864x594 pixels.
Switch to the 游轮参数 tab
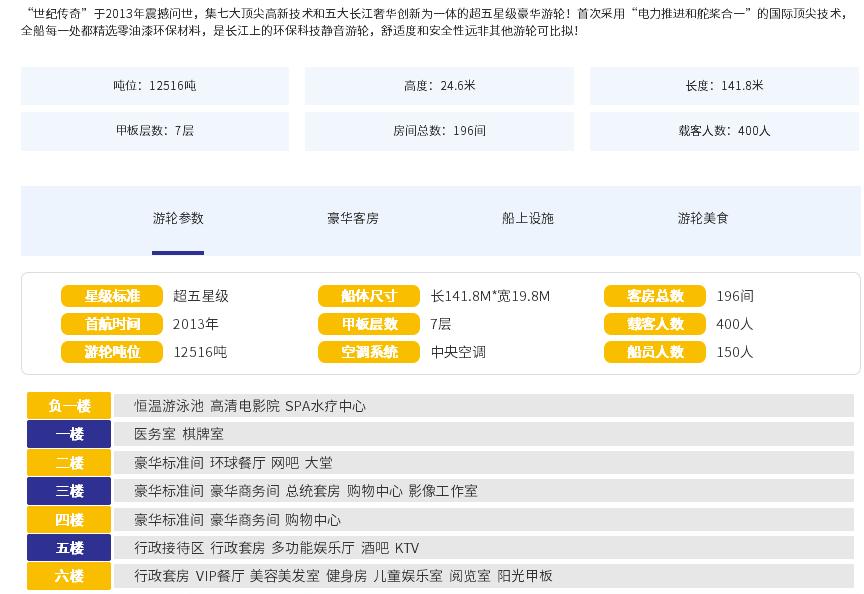(178, 218)
